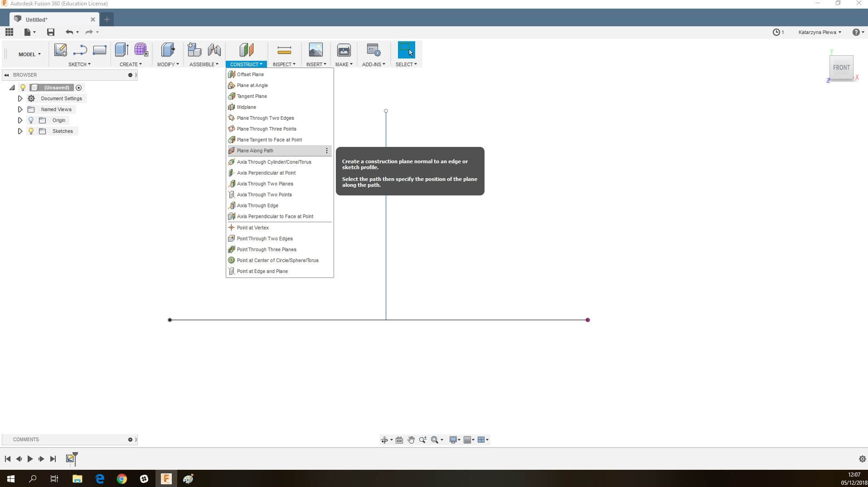Viewport: 868px width, 487px height.
Task: Click the Create Form icon
Action: coord(141,50)
